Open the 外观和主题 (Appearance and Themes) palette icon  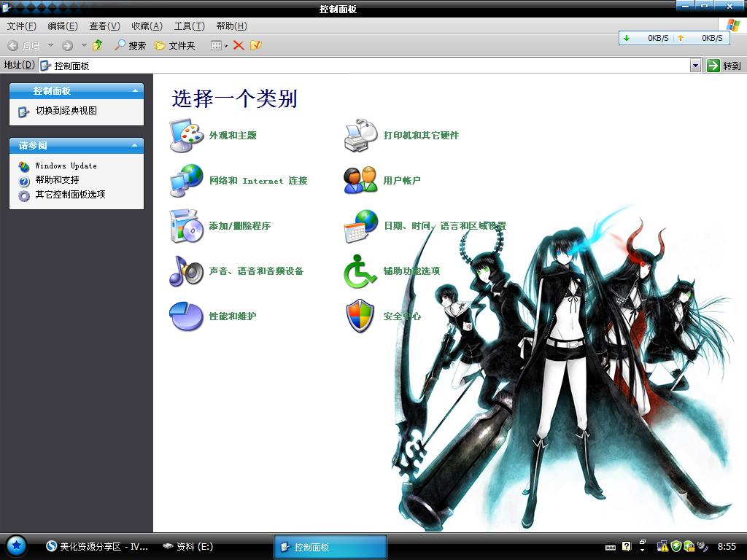[x=187, y=136]
